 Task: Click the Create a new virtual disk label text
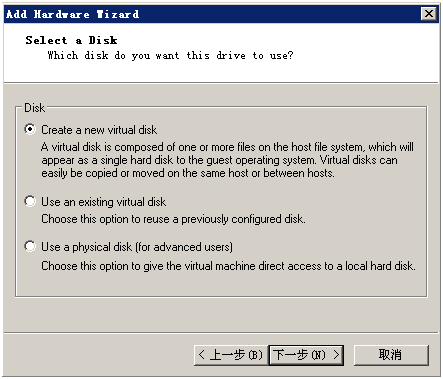pyautogui.click(x=99, y=130)
